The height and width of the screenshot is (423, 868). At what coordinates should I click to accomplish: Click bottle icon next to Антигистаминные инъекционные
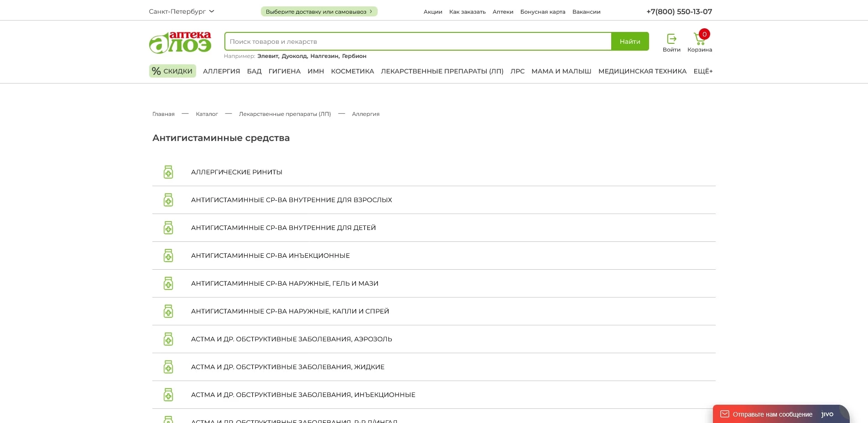point(168,256)
